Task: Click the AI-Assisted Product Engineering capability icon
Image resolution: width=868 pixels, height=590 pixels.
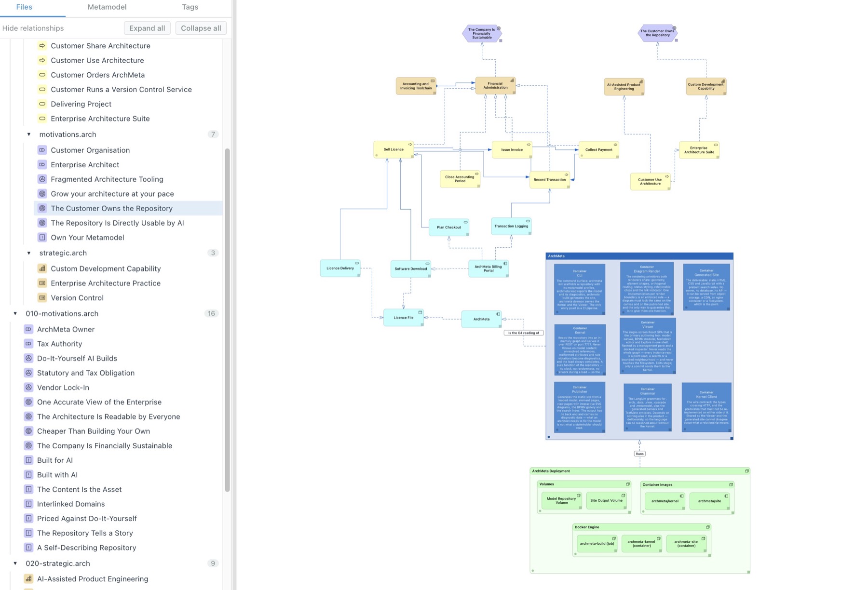Action: pos(29,579)
